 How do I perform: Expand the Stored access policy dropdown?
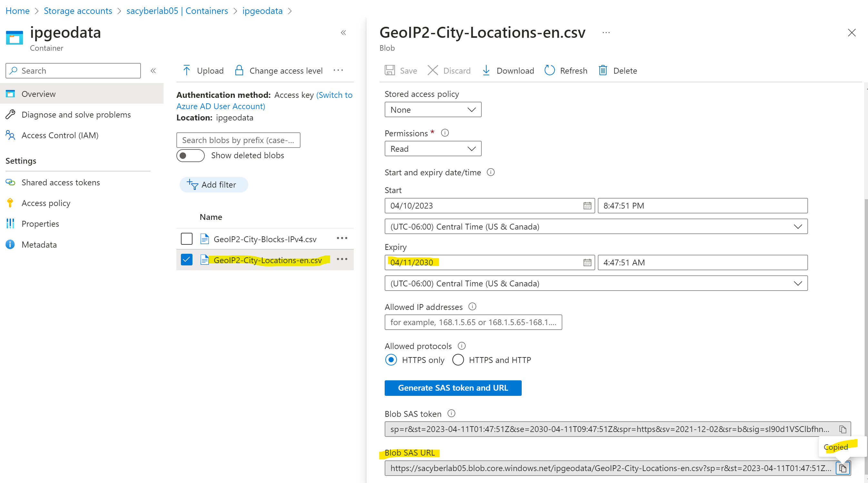[433, 110]
